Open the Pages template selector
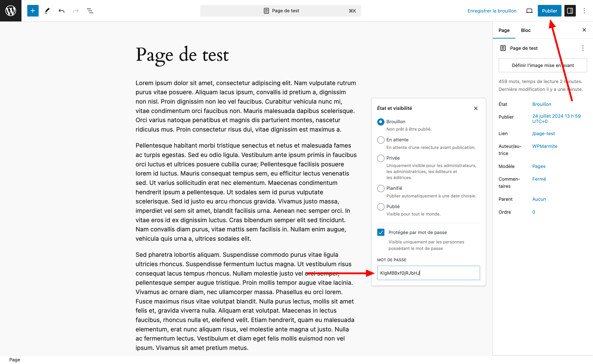 pos(538,166)
